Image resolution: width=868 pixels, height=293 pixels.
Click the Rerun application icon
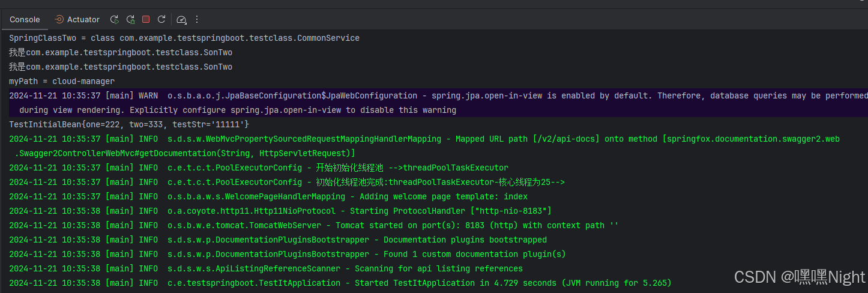pos(115,20)
